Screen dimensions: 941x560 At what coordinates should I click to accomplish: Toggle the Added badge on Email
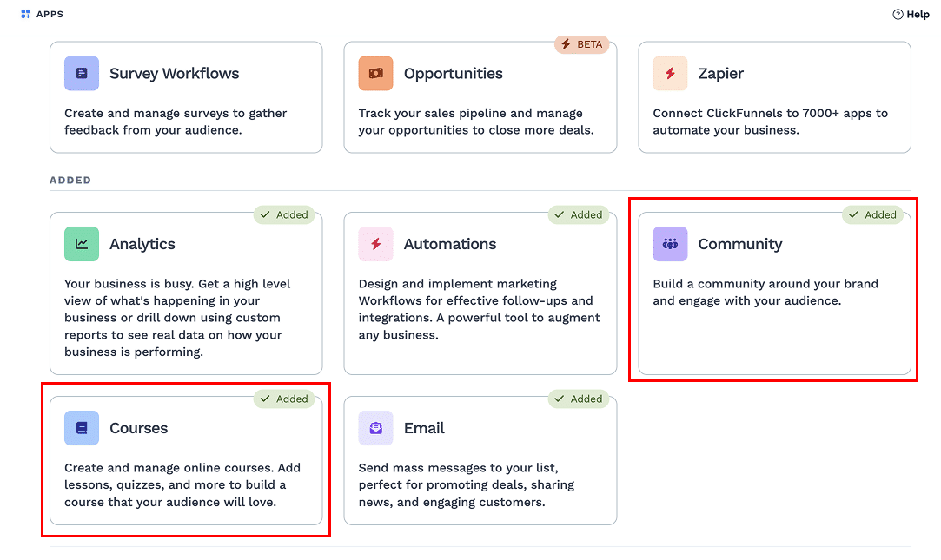(x=580, y=399)
